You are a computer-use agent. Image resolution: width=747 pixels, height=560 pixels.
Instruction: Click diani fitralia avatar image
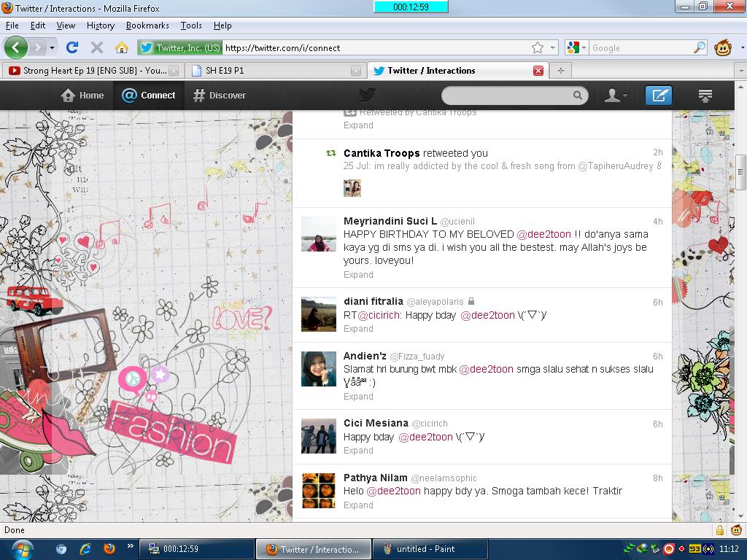tap(319, 314)
